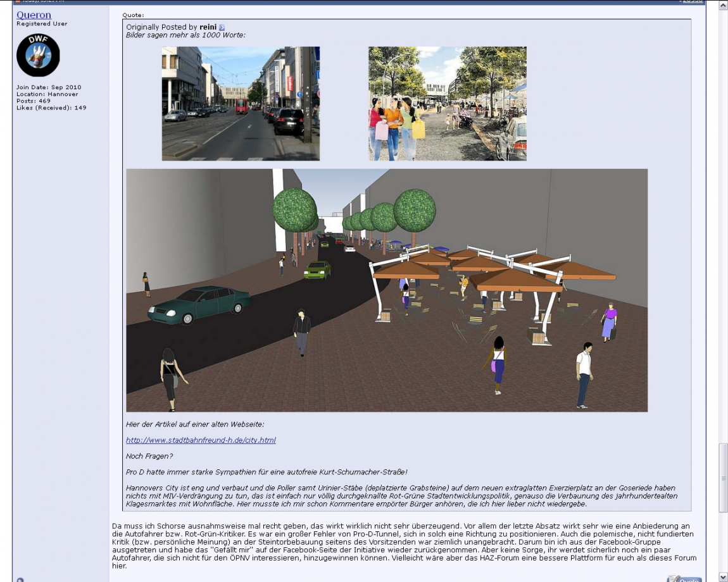Image resolution: width=728 pixels, height=582 pixels.
Task: Click 'Location: Hannover' text
Action: click(47, 94)
